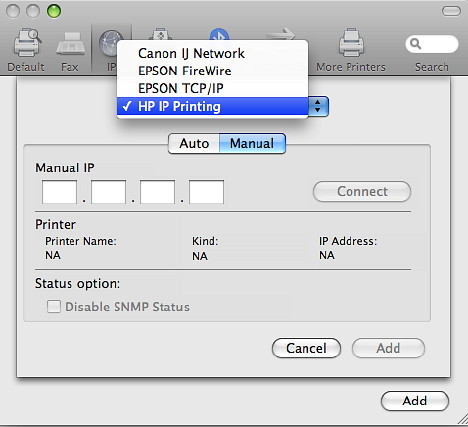Click the third Manual IP octet field
This screenshot has width=468, height=427.
[x=157, y=192]
